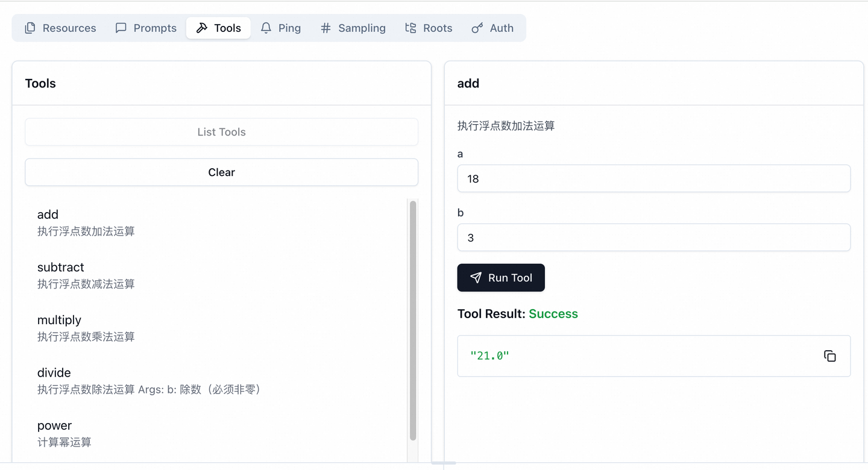Switch to the Prompts tab
The image size is (868, 470).
[x=146, y=28]
